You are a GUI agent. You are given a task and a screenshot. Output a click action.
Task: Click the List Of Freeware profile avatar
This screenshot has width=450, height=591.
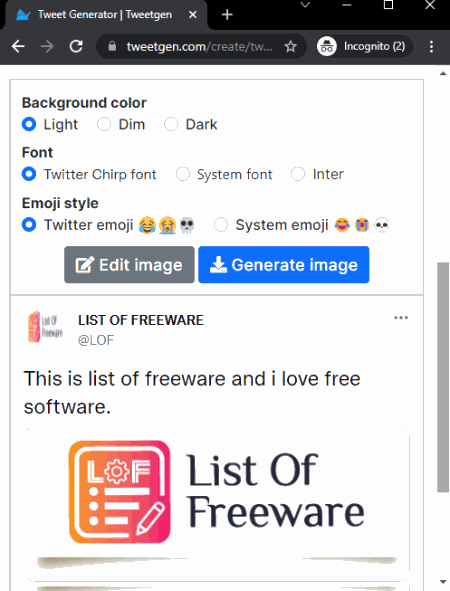click(x=45, y=327)
